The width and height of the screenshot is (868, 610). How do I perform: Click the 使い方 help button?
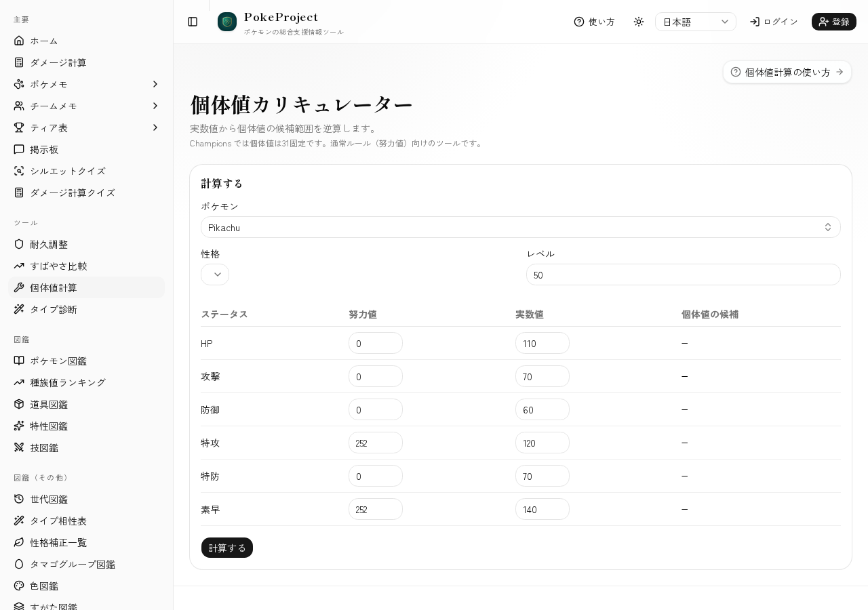coord(594,22)
